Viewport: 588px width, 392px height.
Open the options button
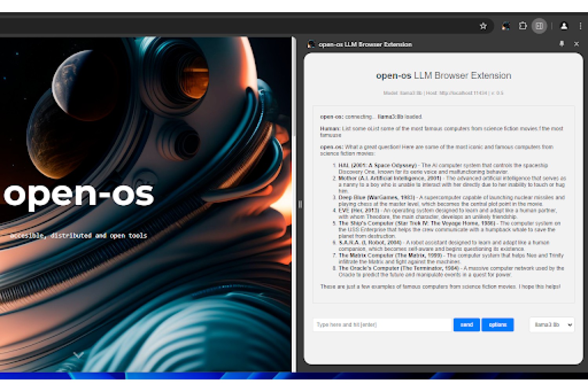tap(497, 325)
